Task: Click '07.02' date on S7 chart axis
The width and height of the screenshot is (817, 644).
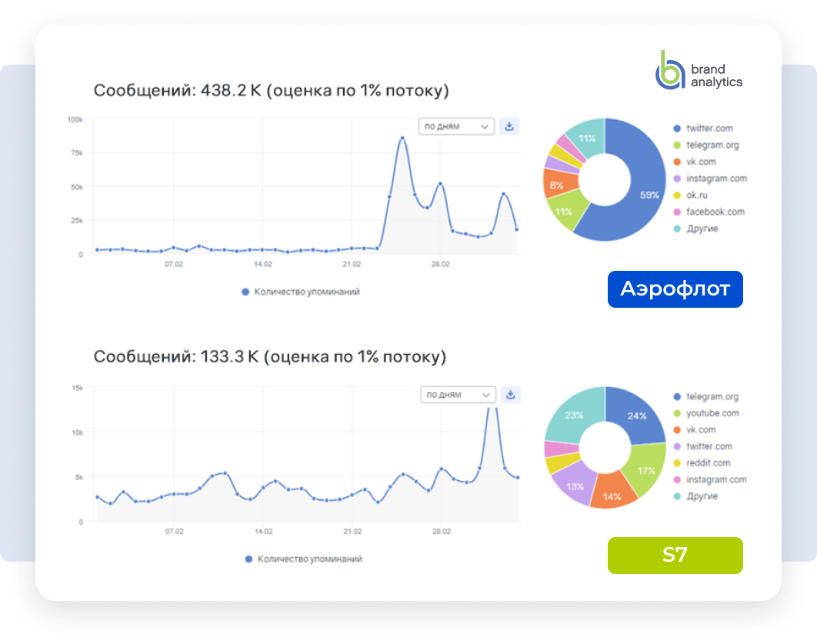Action: click(x=175, y=532)
